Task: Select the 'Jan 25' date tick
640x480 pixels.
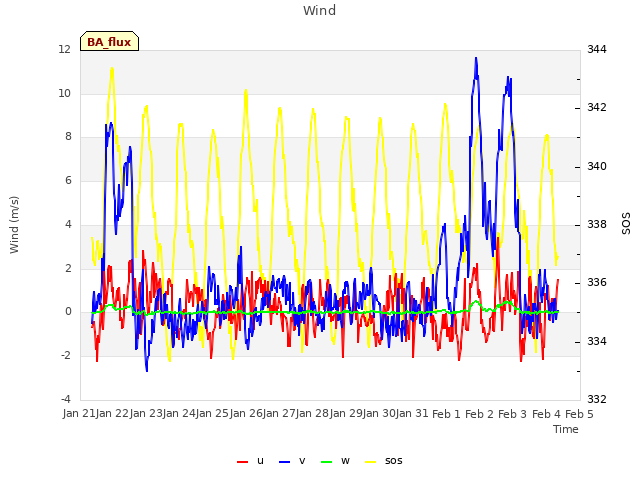Action: point(212,413)
